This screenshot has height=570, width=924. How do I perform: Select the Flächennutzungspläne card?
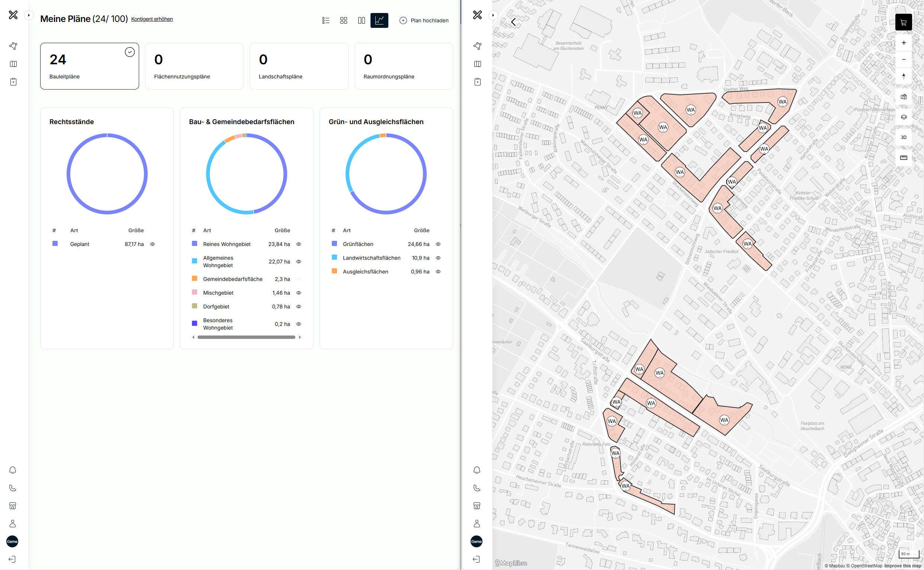(x=194, y=66)
